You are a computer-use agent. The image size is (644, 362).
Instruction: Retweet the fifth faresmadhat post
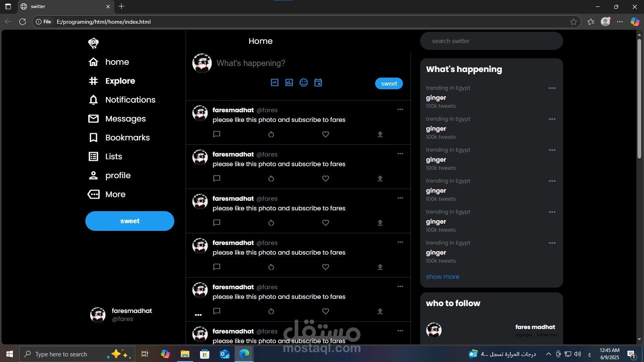coord(271,311)
